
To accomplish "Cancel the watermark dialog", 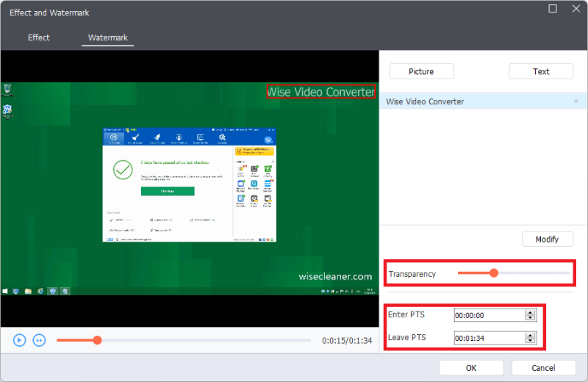I will pyautogui.click(x=543, y=368).
